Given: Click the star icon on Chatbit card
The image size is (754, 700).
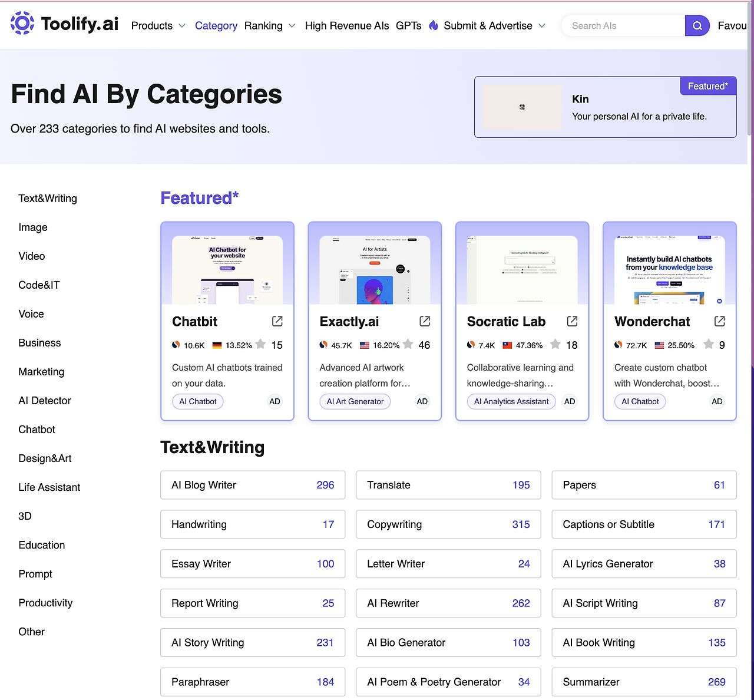Looking at the screenshot, I should (260, 344).
